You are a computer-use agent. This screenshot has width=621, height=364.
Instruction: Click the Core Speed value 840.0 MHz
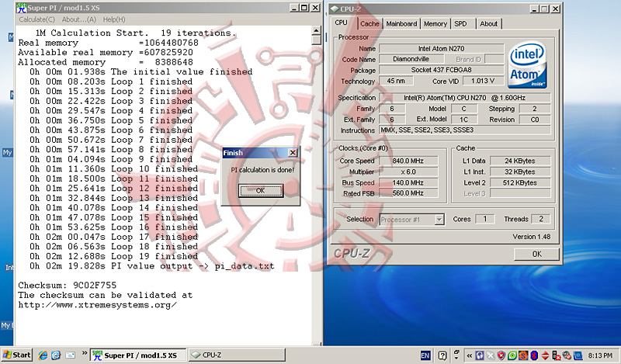408,161
